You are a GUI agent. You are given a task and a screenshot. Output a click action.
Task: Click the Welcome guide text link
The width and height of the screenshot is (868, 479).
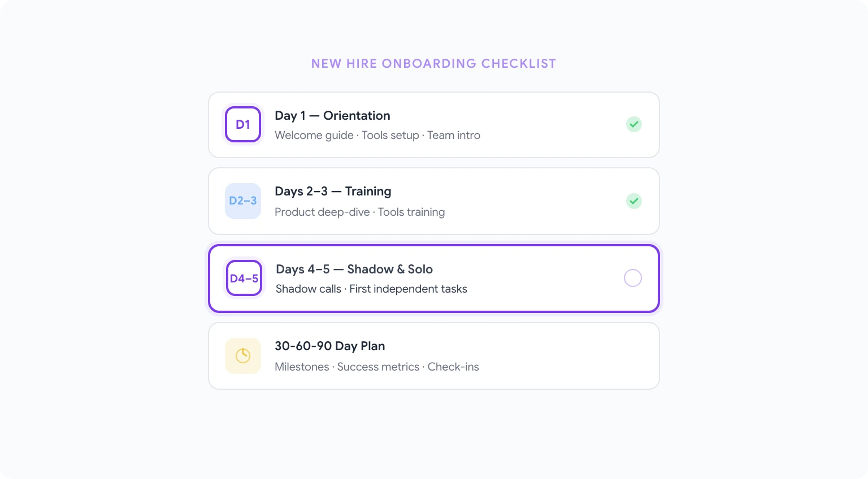314,135
